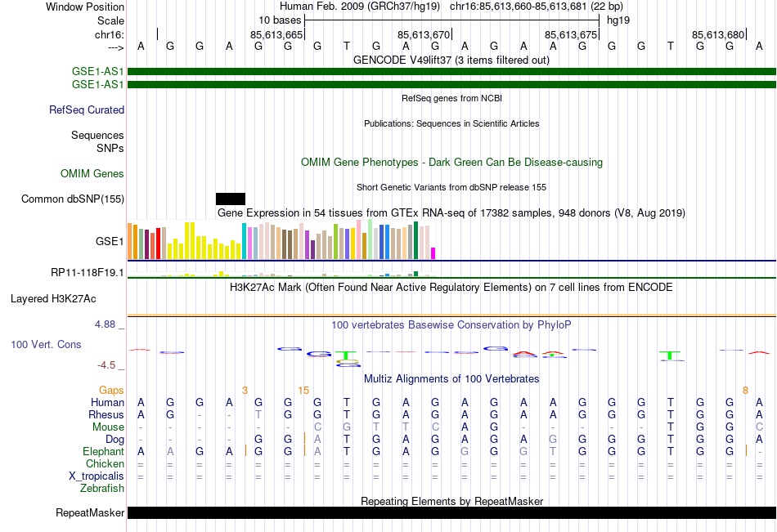Click Repeating Elements by RepeatMasker title
The height and width of the screenshot is (532, 777).
(452, 501)
